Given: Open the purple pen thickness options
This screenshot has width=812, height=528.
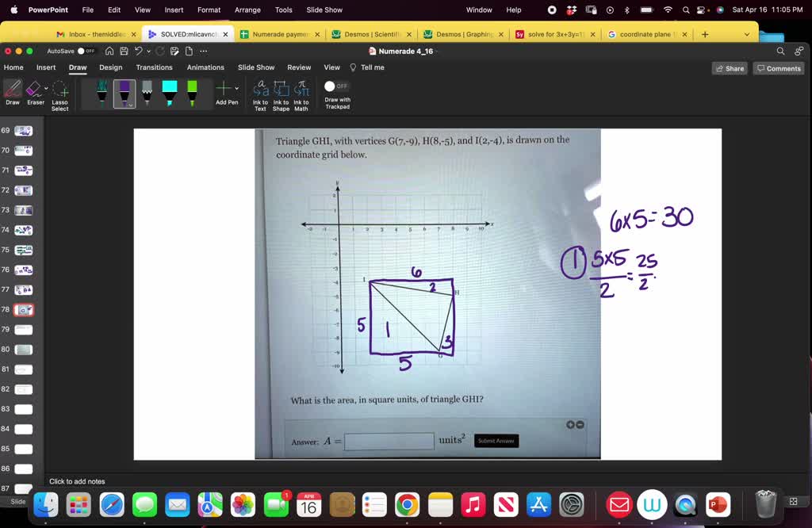Looking at the screenshot, I should tap(131, 105).
